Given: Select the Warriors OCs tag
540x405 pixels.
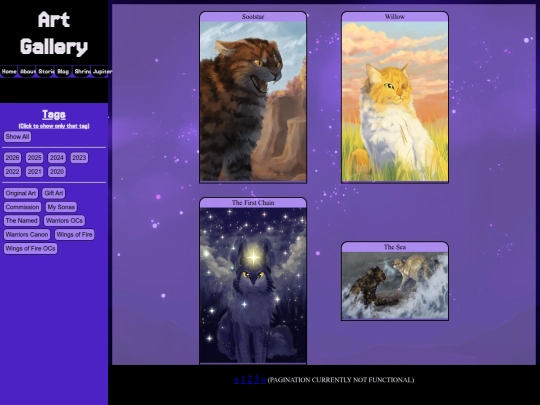Looking at the screenshot, I should coord(64,220).
